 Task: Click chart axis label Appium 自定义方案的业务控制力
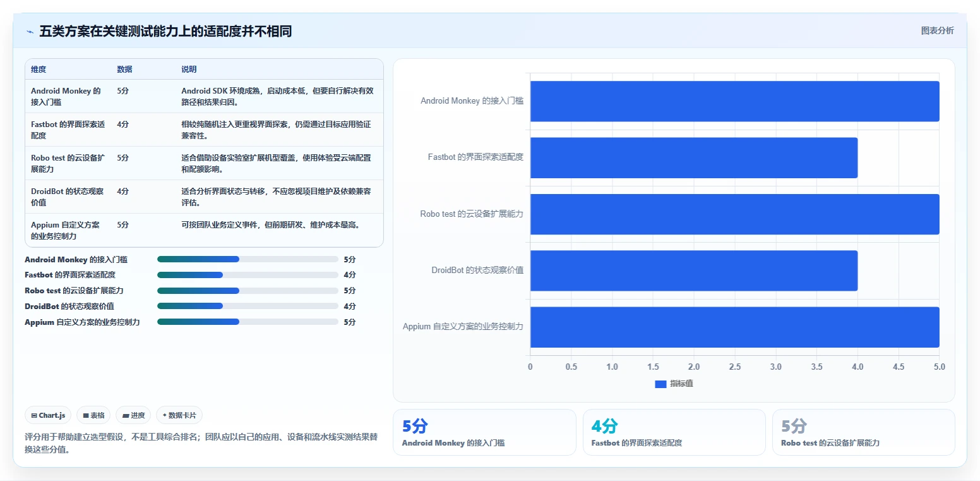(463, 327)
